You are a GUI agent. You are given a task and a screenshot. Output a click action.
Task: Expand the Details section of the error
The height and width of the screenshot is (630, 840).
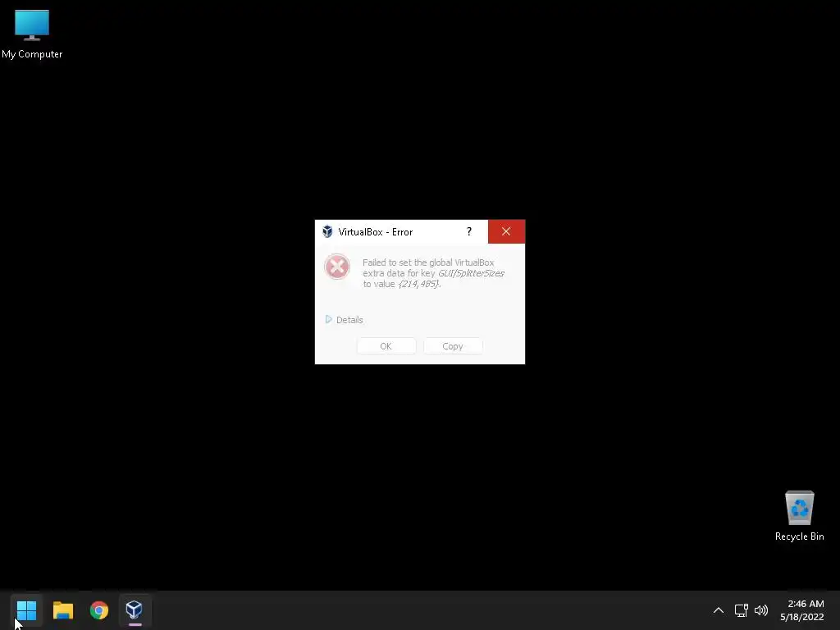click(344, 320)
